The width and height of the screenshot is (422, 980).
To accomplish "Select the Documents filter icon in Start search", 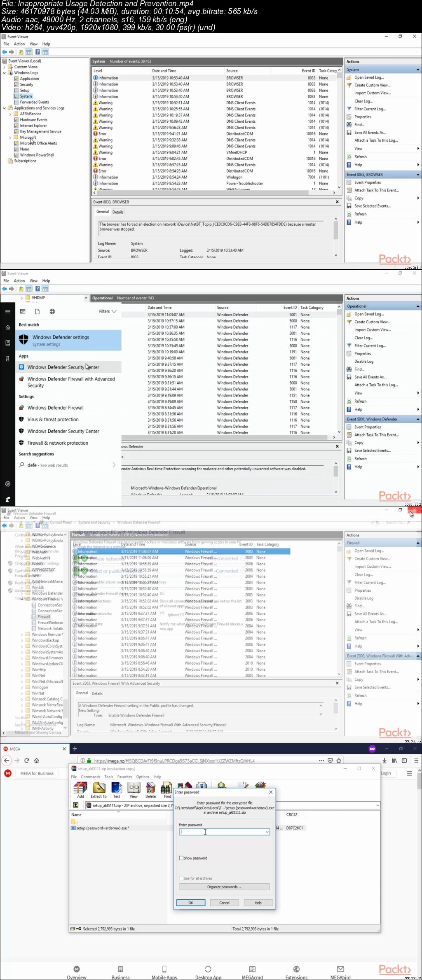I will [37, 312].
